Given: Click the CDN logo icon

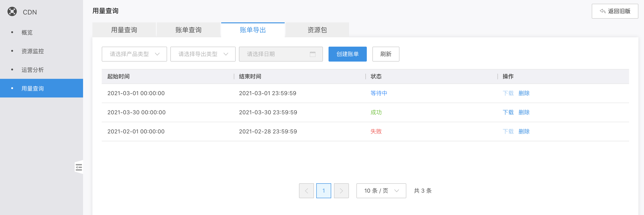Looking at the screenshot, I should click(x=12, y=12).
